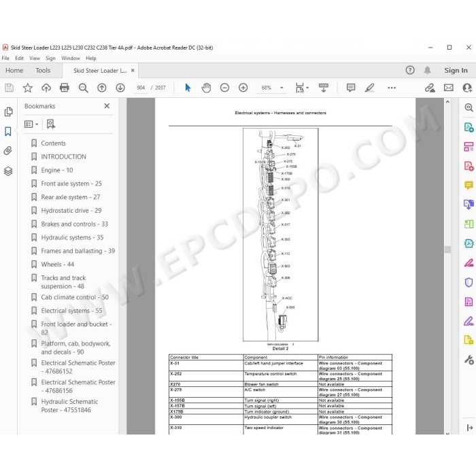Zoom in with plus icon
Screen dimensions: 476x476
pyautogui.click(x=243, y=88)
